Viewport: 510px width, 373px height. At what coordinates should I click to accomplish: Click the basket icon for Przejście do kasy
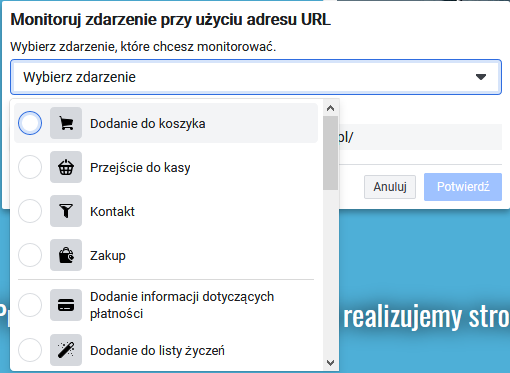tap(66, 167)
